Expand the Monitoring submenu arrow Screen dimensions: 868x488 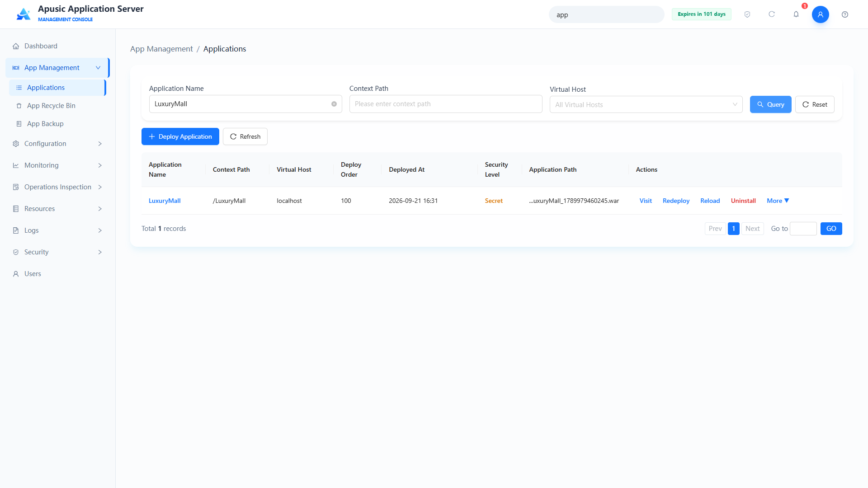pos(100,165)
